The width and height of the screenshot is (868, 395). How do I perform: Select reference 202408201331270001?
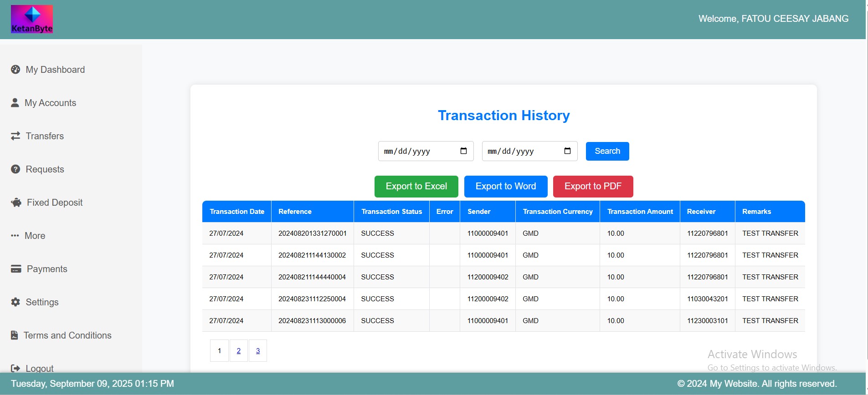tap(313, 233)
